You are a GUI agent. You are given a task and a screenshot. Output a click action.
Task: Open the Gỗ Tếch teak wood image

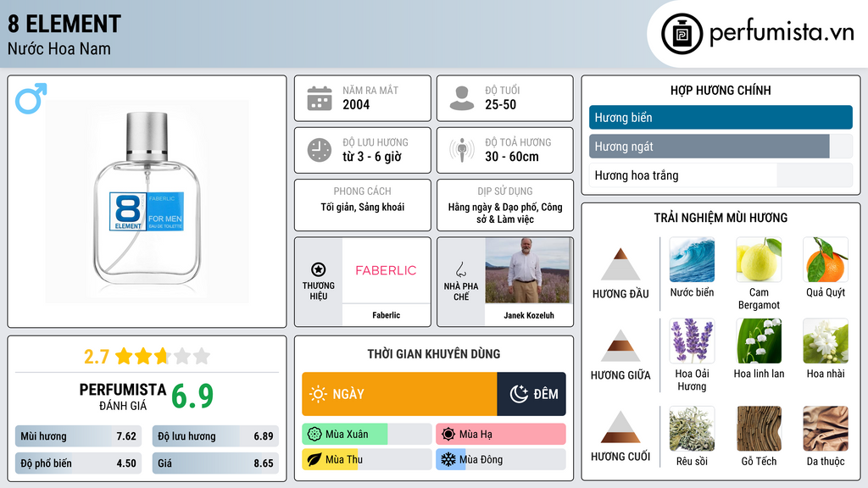pyautogui.click(x=759, y=428)
